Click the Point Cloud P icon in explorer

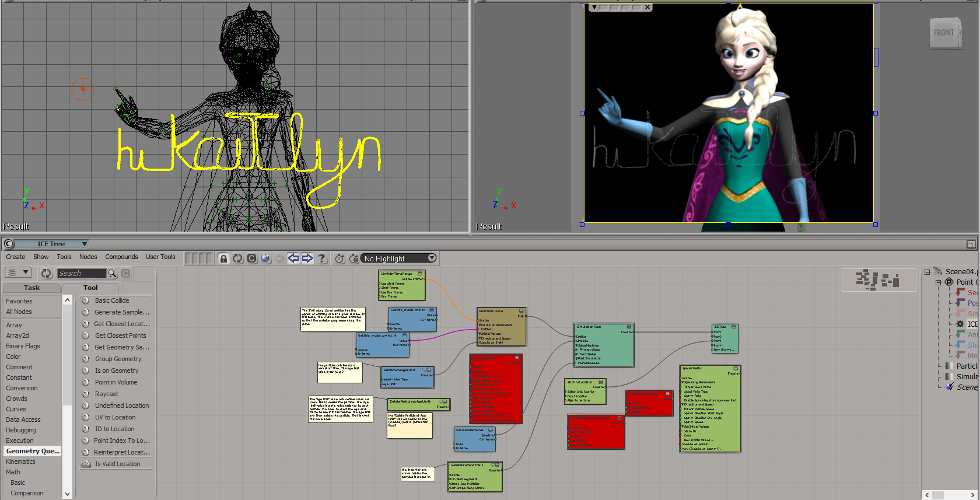tap(949, 282)
